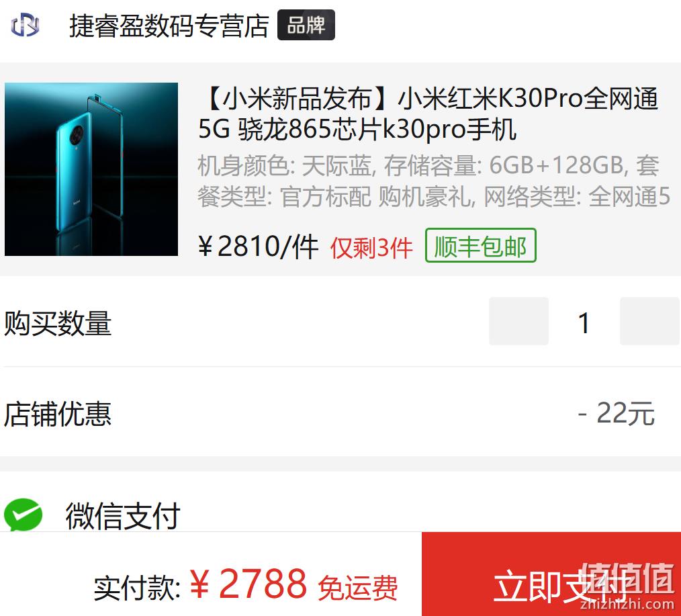Open the K30 Pro product thumbnail
The height and width of the screenshot is (616, 681).
[91, 169]
